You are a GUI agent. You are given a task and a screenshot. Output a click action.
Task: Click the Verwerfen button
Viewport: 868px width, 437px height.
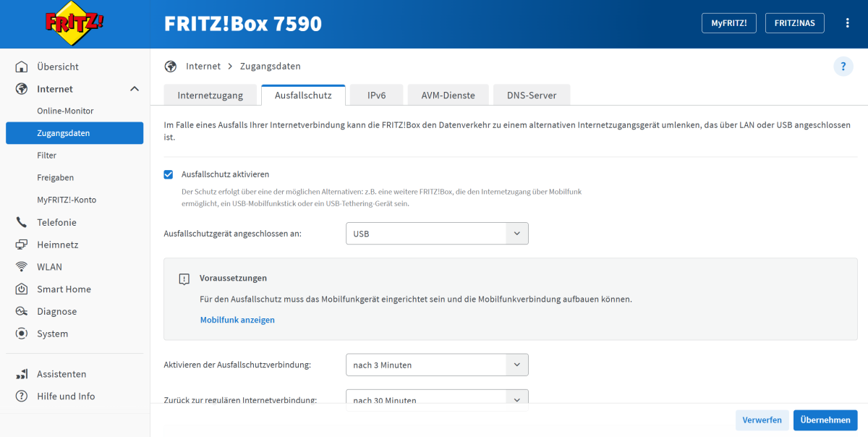click(x=762, y=420)
